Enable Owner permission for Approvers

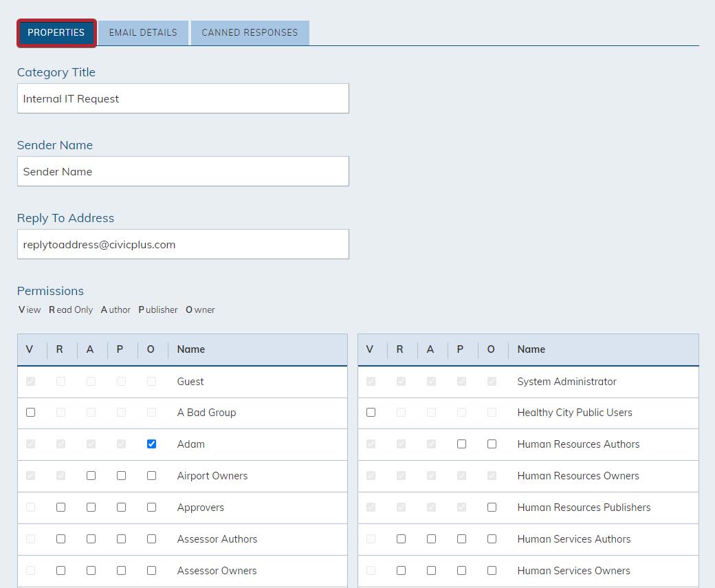tap(151, 508)
